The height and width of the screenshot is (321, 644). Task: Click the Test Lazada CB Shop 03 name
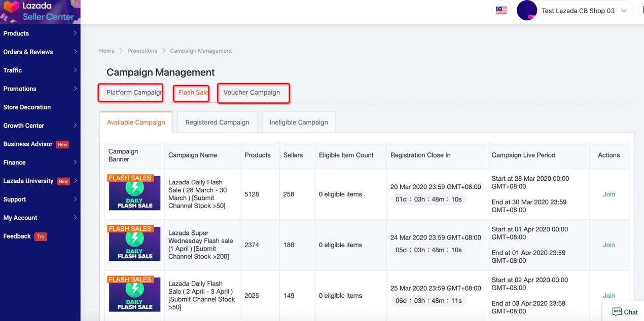point(578,11)
